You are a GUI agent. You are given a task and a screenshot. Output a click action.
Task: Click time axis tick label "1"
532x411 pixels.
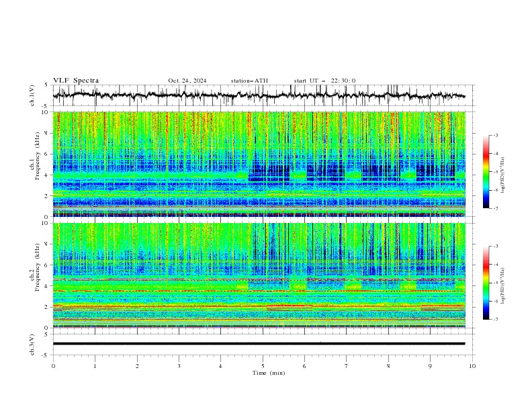pos(95,366)
